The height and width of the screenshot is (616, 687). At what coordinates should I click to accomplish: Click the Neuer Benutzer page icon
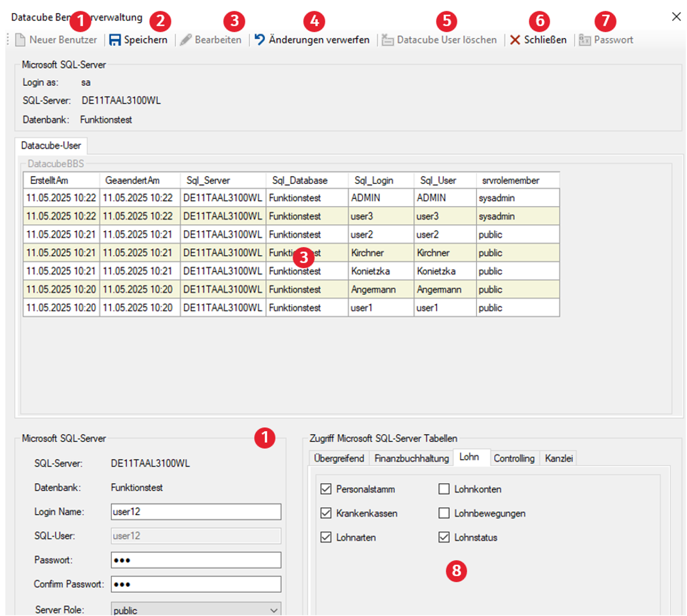click(20, 40)
